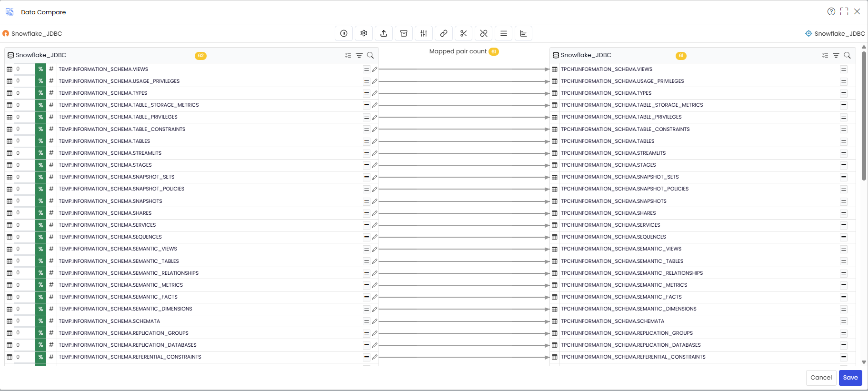Click the value field for TEMP.INFORMATION_SCHEMA.VIEWS
868x391 pixels.
pyautogui.click(x=24, y=69)
